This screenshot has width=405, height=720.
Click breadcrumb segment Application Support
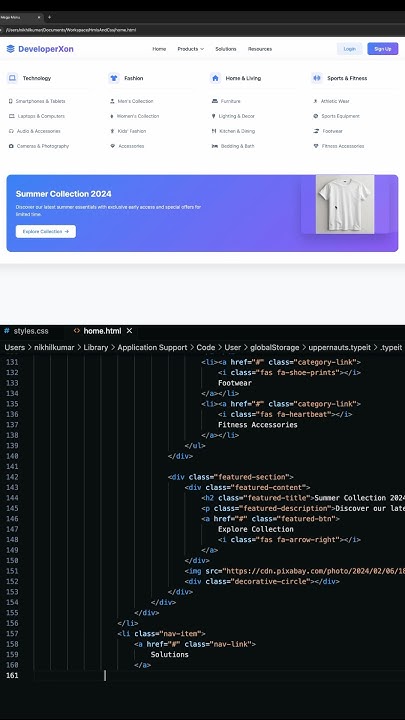click(x=152, y=348)
